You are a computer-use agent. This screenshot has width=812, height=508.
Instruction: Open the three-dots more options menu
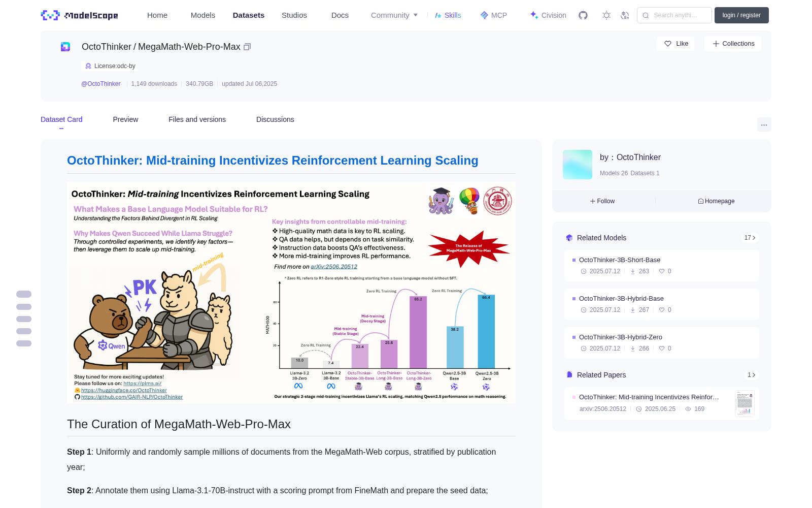pos(764,124)
